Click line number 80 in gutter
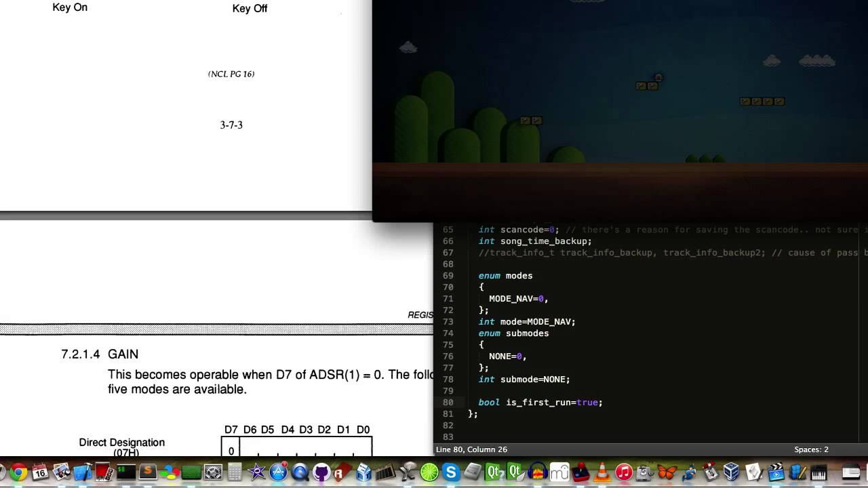 click(448, 403)
